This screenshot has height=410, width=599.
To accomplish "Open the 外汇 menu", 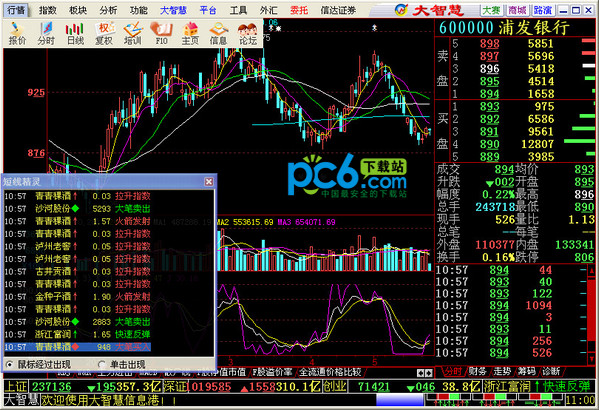I will [x=269, y=10].
